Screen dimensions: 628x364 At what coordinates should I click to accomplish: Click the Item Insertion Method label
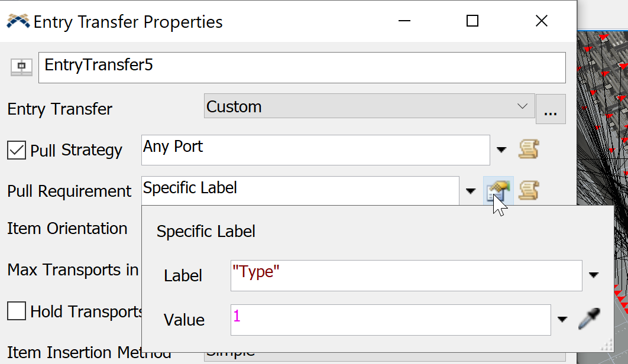(89, 352)
